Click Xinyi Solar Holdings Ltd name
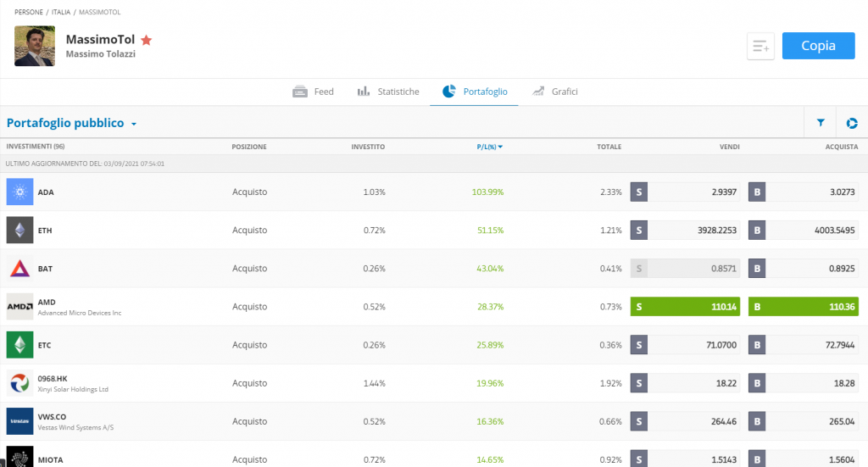This screenshot has width=868, height=467. tap(73, 389)
